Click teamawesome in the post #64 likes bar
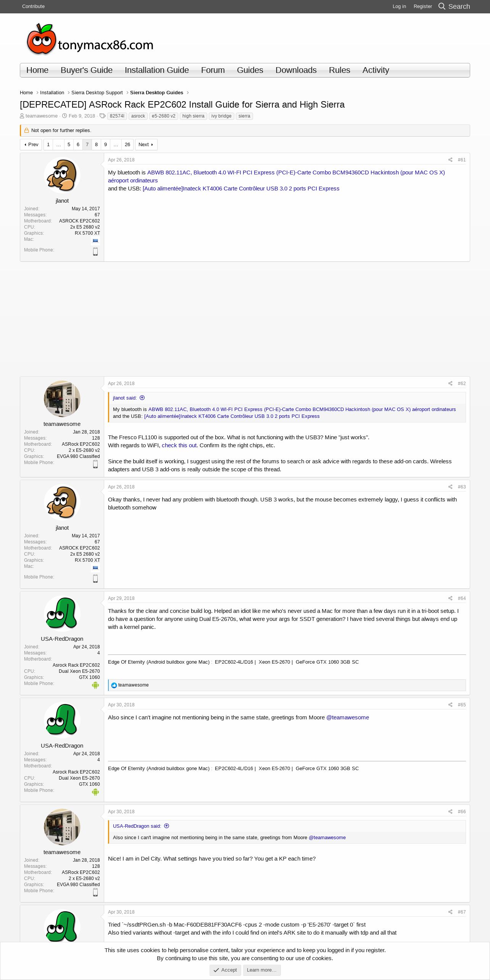Viewport: 490px width, 980px height. 133,685
